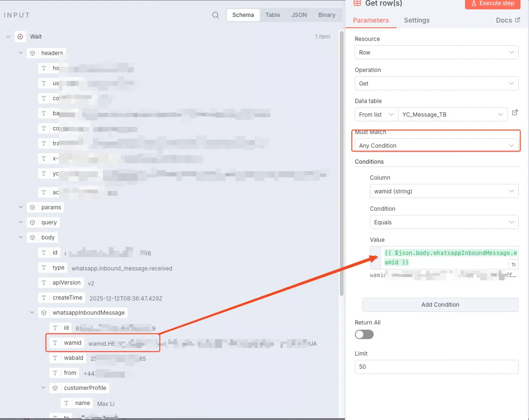Collapse the customerProfile section
Viewport: 529px width, 420px height.
click(43, 388)
